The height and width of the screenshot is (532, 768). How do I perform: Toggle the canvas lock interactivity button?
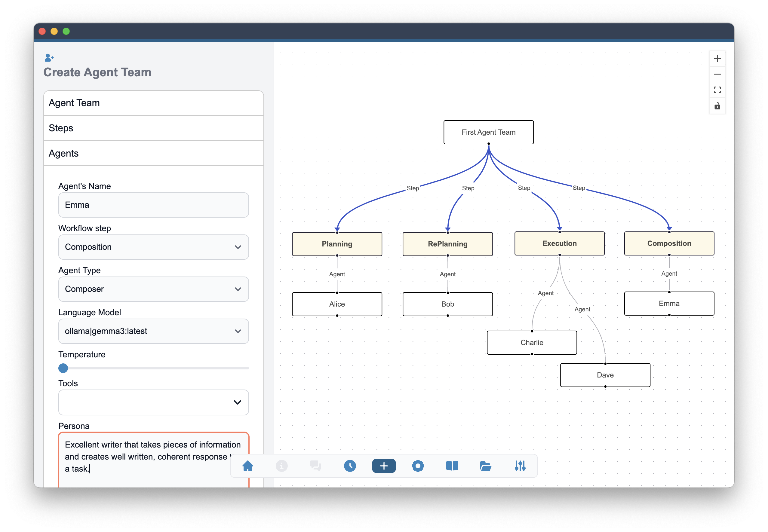[717, 106]
